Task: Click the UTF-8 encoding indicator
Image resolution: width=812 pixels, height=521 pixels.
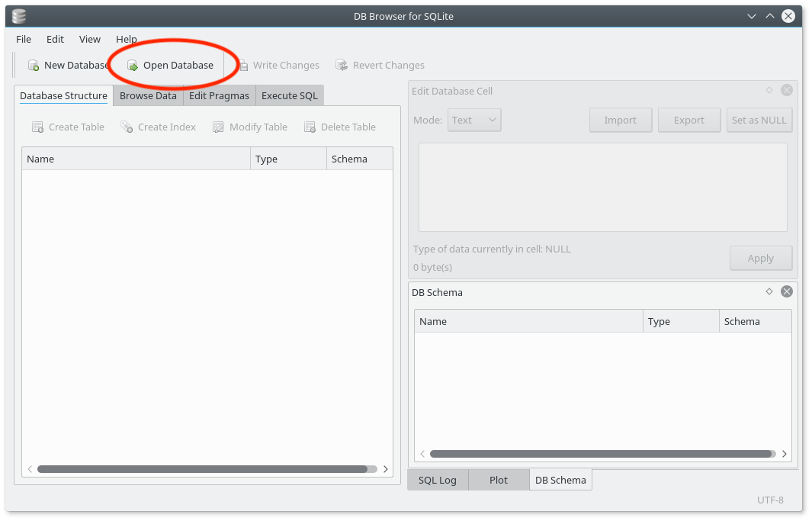Action: coord(770,500)
